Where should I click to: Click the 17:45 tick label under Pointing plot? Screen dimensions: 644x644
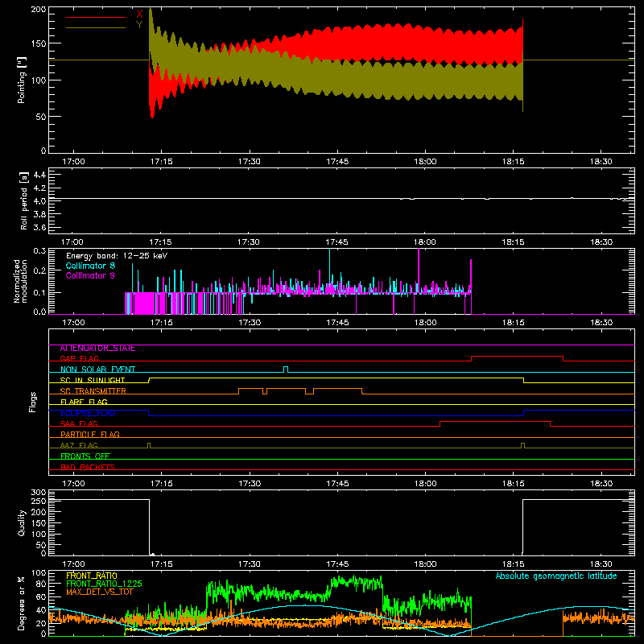click(x=337, y=162)
